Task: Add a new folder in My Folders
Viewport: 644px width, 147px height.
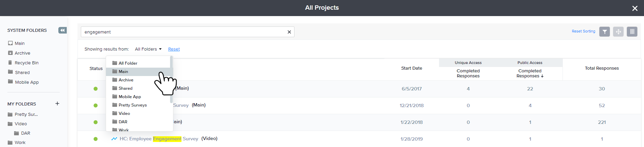Action: point(57,104)
